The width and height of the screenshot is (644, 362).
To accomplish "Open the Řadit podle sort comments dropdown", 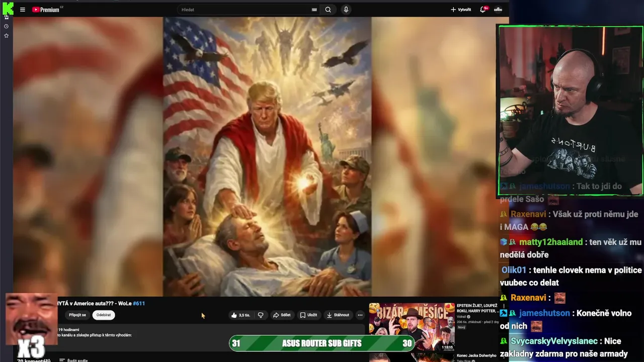I will [73, 360].
